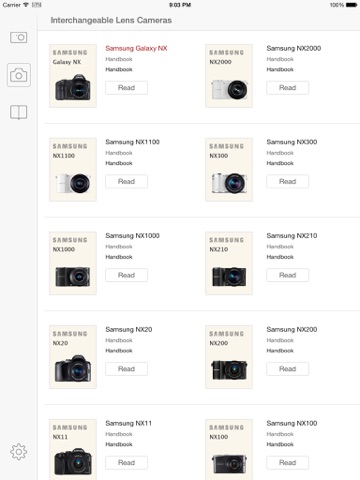Click Read for Samsung NX20
The width and height of the screenshot is (360, 480).
[x=126, y=369]
